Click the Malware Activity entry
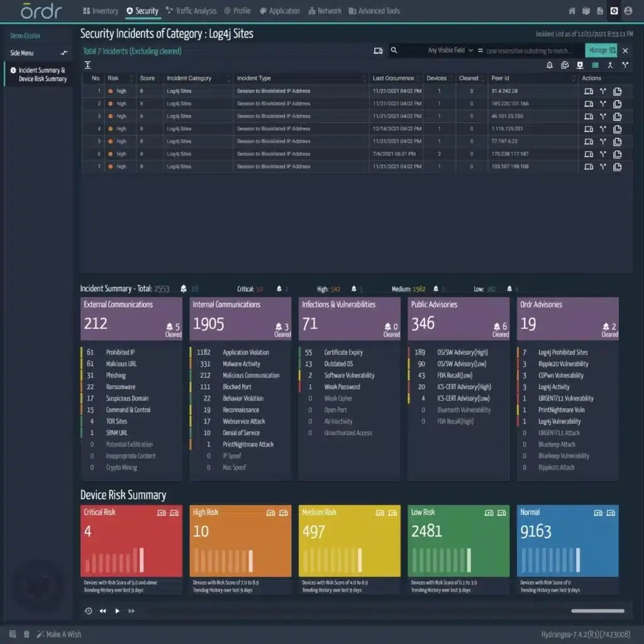The width and height of the screenshot is (644, 644). [x=241, y=364]
